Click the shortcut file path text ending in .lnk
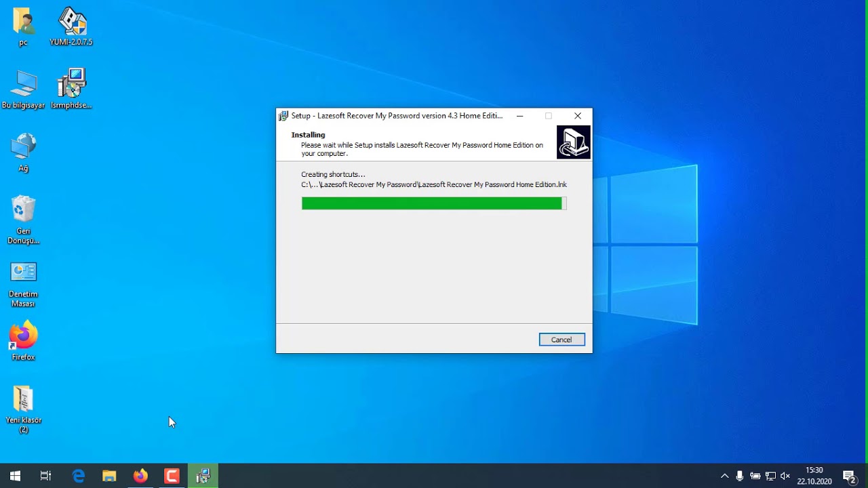Screen dimensions: 868x488 coord(434,184)
